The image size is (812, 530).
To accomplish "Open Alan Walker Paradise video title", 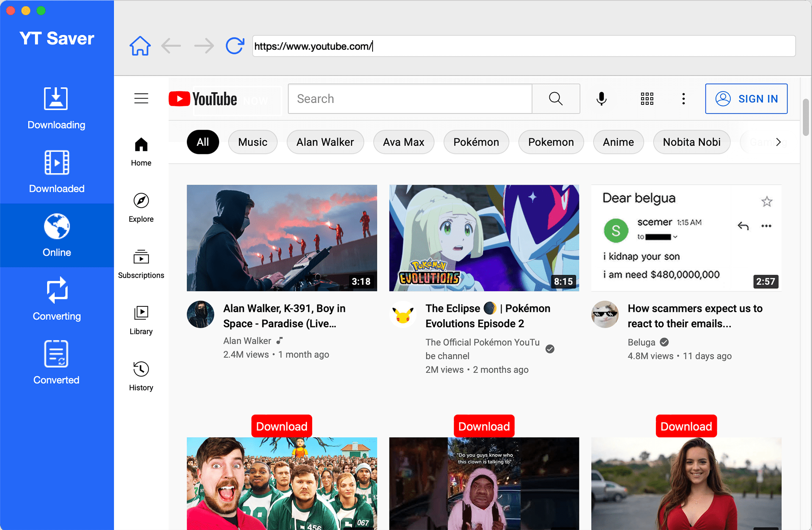I will click(284, 316).
